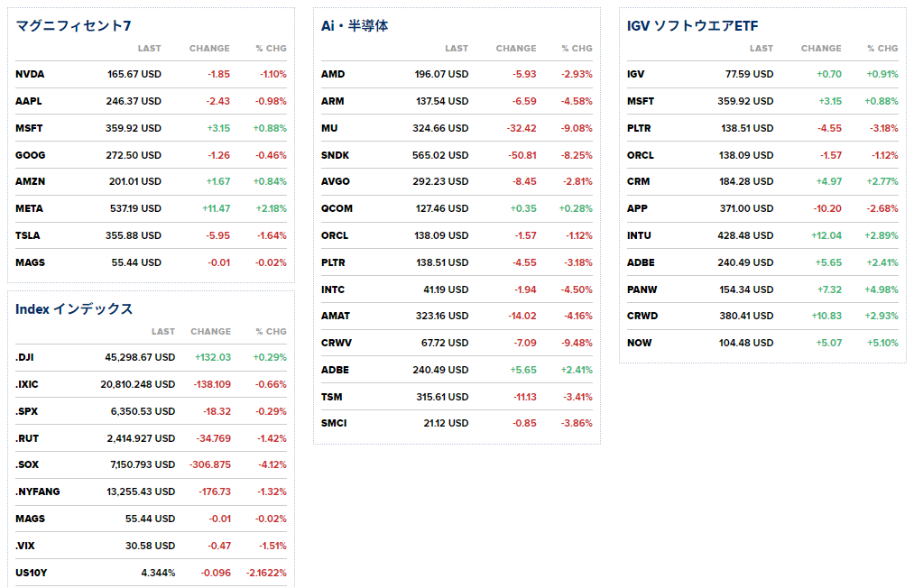Click PANW percent change +4.98%
Image resolution: width=914 pixels, height=588 pixels.
click(x=882, y=289)
